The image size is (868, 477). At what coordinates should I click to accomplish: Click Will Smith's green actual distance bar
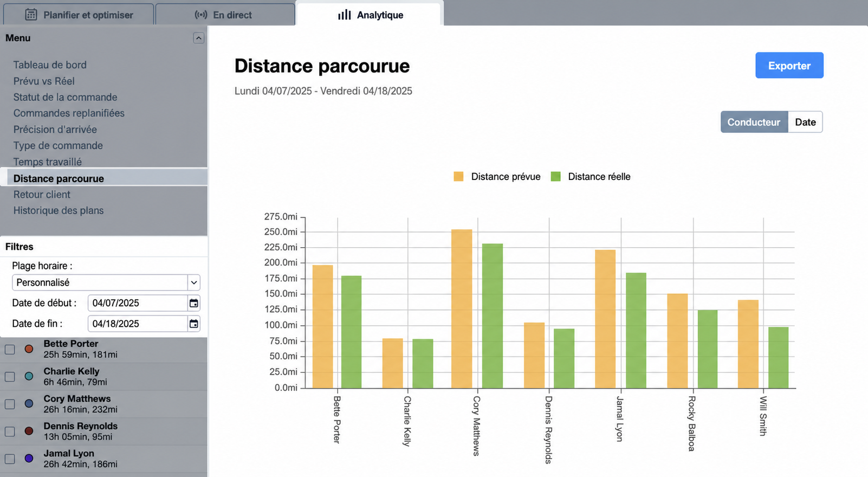(x=778, y=357)
